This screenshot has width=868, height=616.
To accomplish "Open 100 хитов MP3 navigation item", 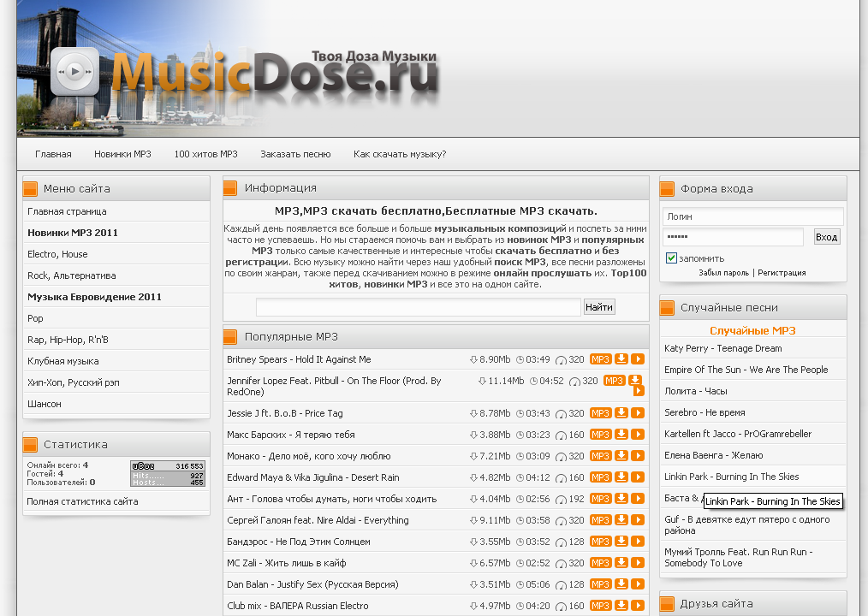I will 206,154.
